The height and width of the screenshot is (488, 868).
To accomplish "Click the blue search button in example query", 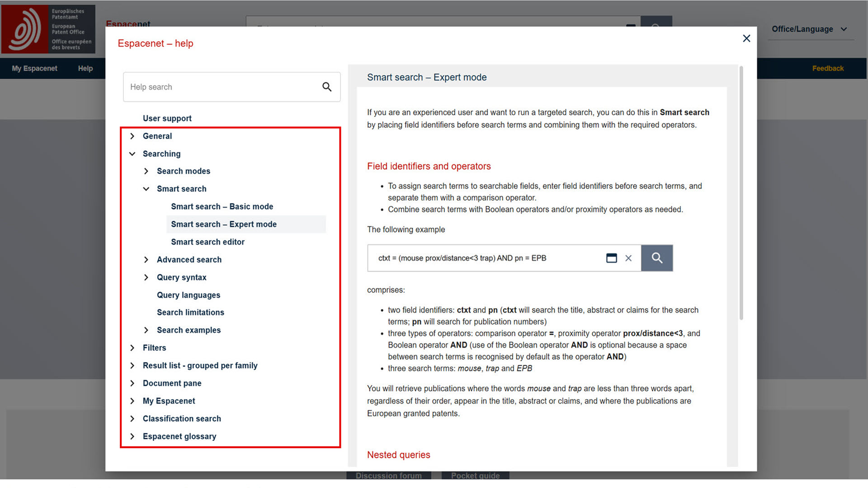I will pyautogui.click(x=657, y=258).
